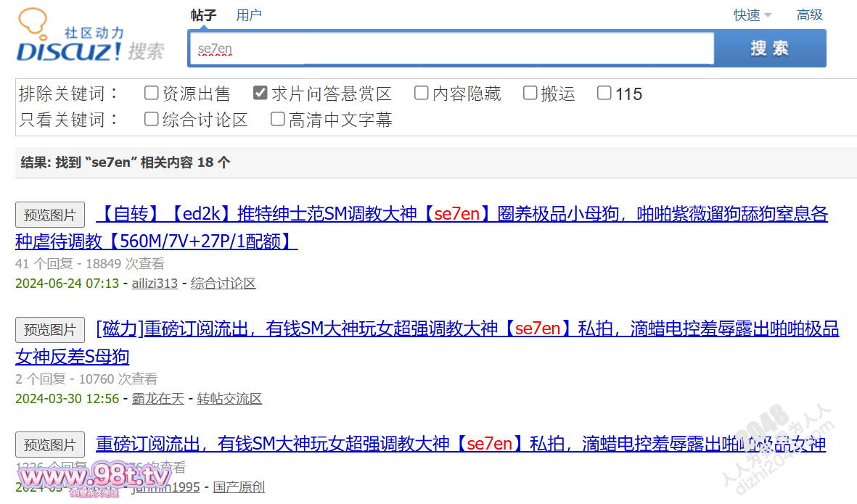Switch to the 帖子 search tab
Screen dimensions: 857x504
click(x=203, y=15)
